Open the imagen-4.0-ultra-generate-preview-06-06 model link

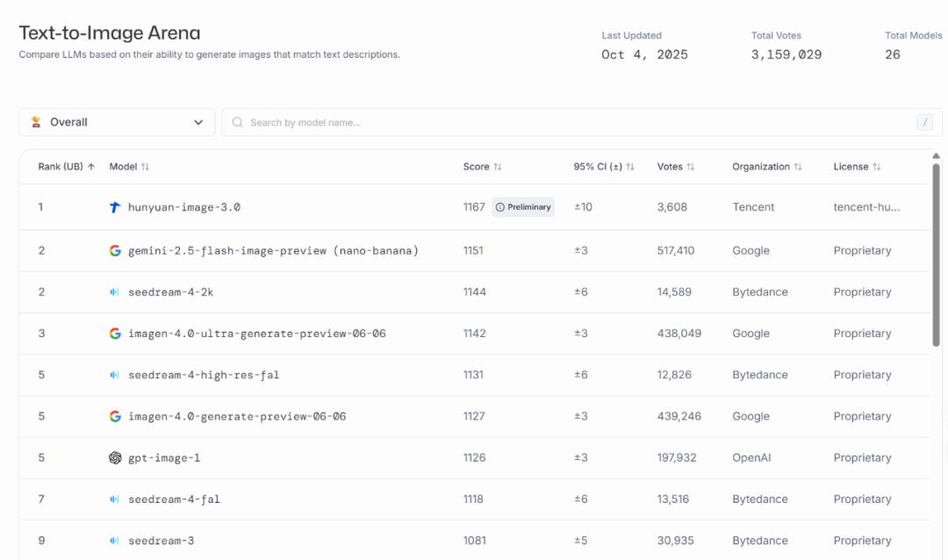(256, 334)
